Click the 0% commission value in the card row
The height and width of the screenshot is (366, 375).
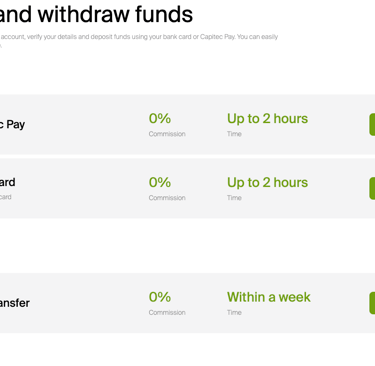pyautogui.click(x=160, y=183)
